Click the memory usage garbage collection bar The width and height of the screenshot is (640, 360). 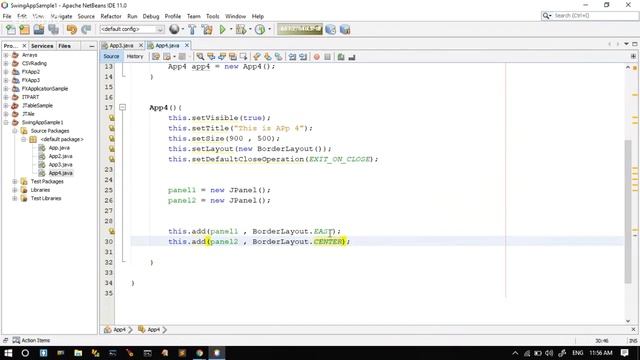point(300,29)
